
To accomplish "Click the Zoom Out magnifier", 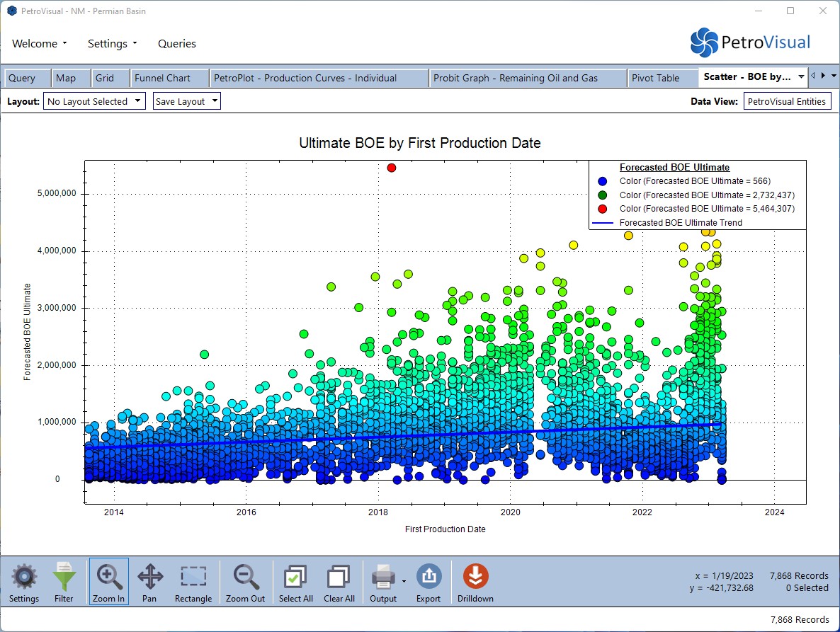I will click(246, 578).
